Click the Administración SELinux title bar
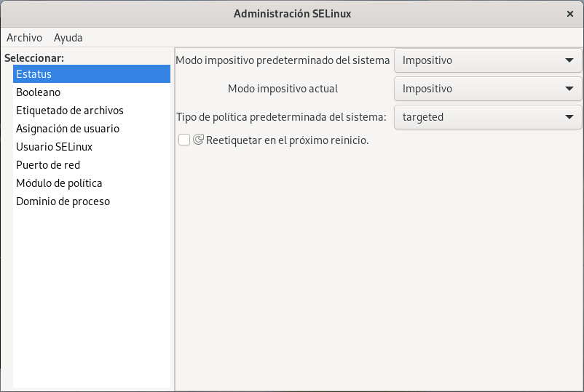584x392 pixels. 291,14
